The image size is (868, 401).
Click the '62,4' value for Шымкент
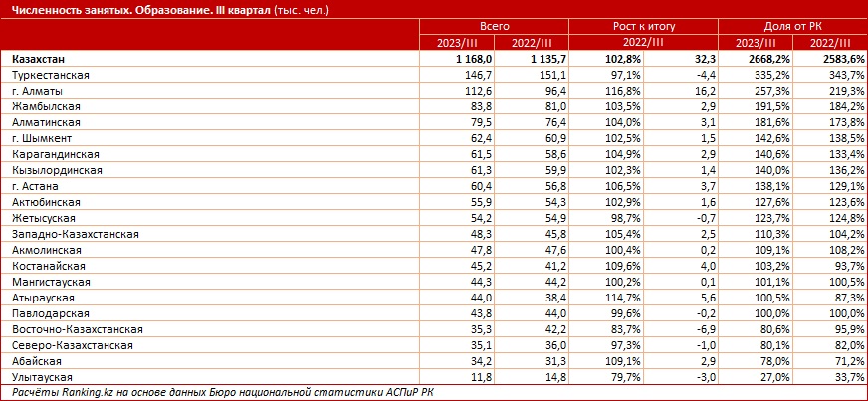pos(482,139)
